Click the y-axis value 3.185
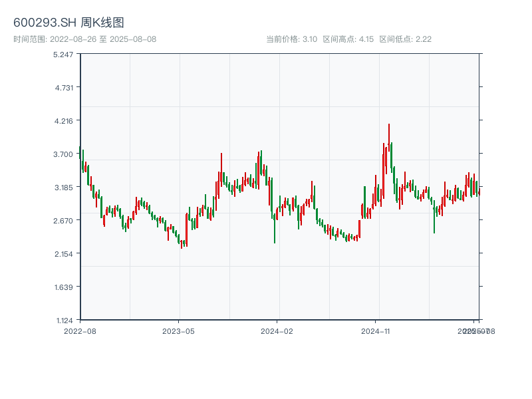Viewport: 532px width, 399px height. click(x=64, y=188)
